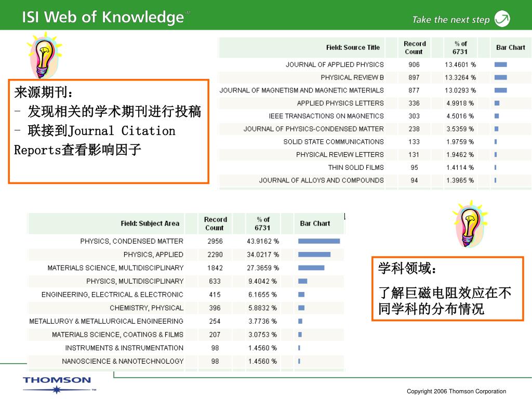Click ENGINEERING, ELECTRICAL & ELECTRONIC

pyautogui.click(x=112, y=295)
